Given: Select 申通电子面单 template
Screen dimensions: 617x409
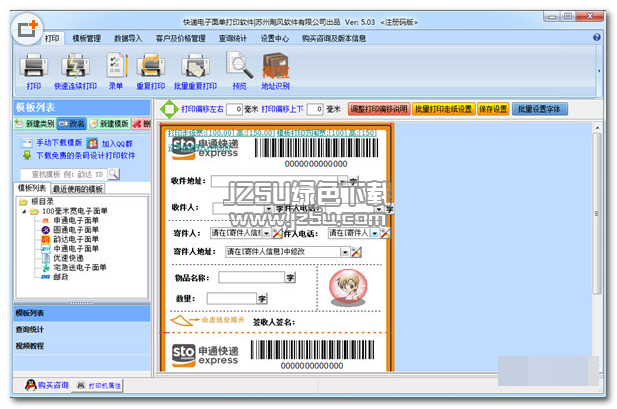Looking at the screenshot, I should 76,220.
